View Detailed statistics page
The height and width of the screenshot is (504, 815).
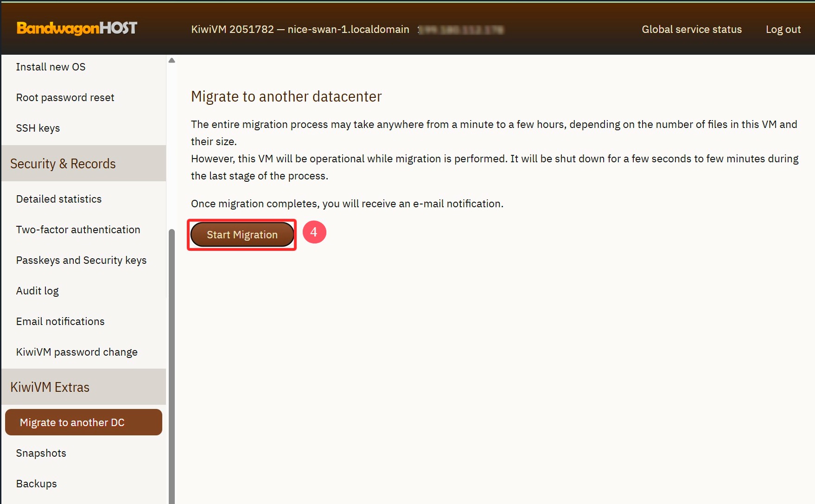coord(59,199)
